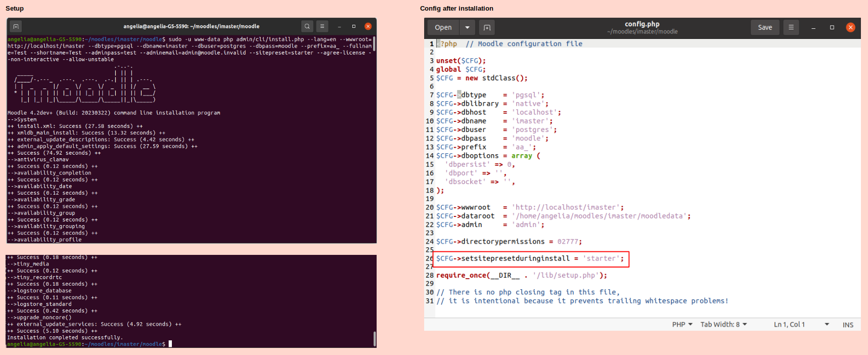This screenshot has height=355, width=868.
Task: Click the Moodle 4.2dev+ build line in terminal
Action: coord(114,113)
